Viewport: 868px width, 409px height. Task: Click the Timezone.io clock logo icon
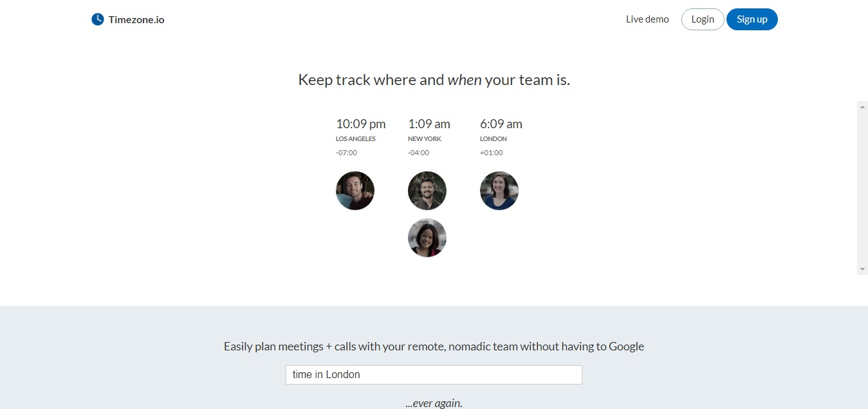tap(97, 19)
